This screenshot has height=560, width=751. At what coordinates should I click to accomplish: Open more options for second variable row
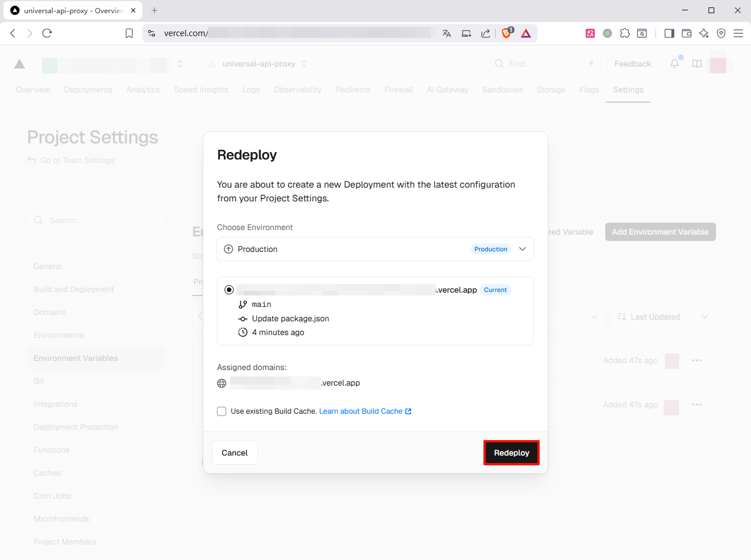click(697, 405)
